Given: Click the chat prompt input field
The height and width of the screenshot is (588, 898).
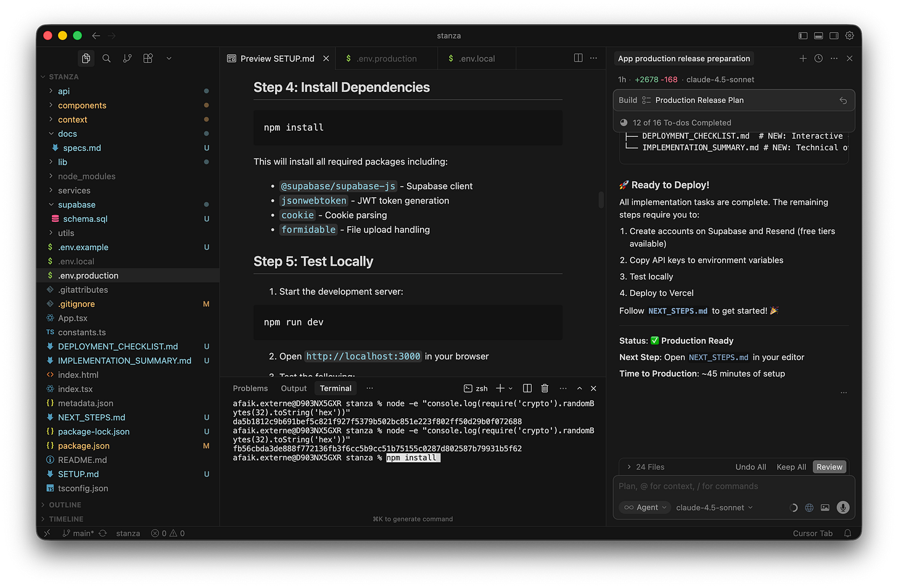Looking at the screenshot, I should tap(709, 486).
